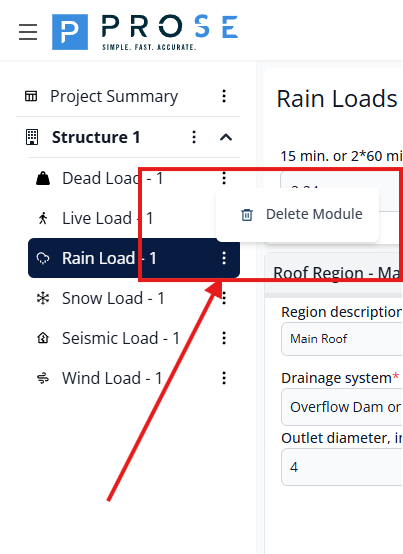Open the Dead Load - 1 module
This screenshot has width=403, height=554.
(113, 178)
